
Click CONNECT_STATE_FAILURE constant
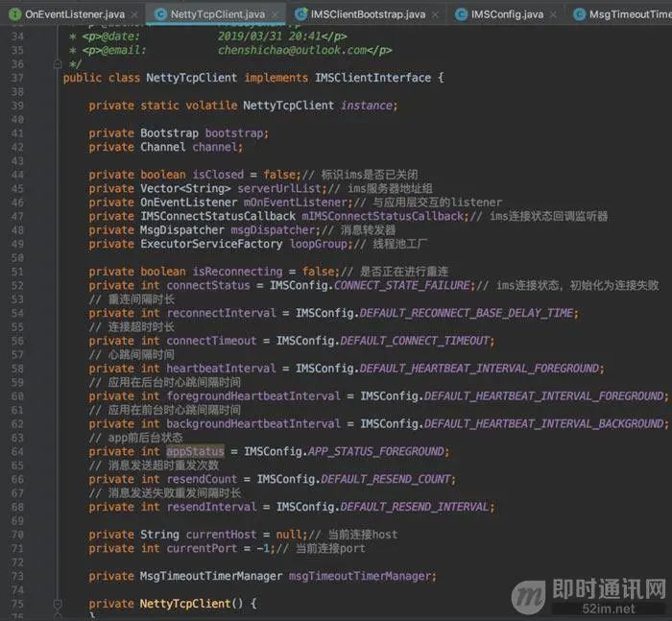402,285
